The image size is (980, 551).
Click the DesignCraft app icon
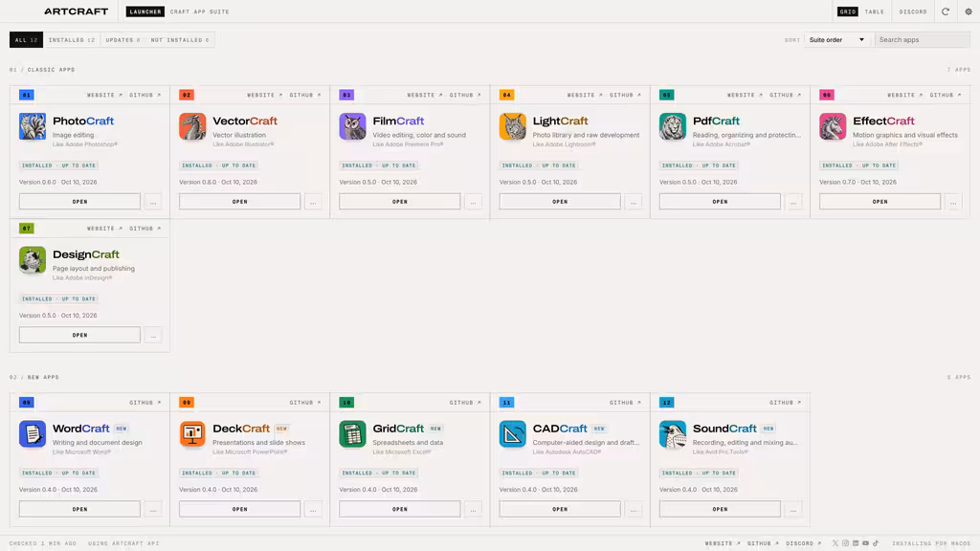(x=33, y=260)
